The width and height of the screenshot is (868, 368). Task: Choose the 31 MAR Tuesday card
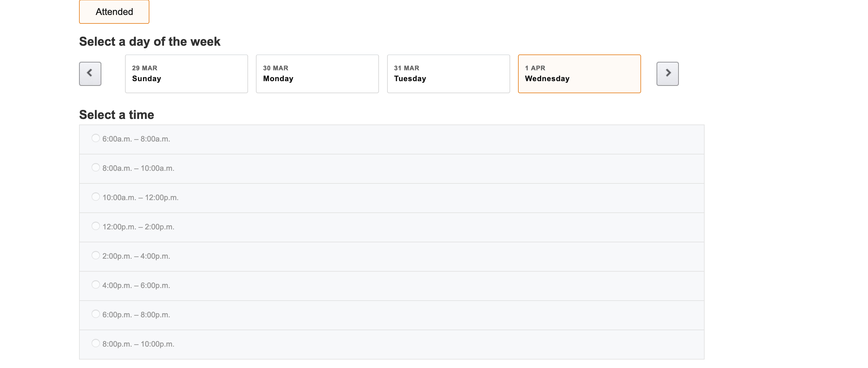coord(448,74)
